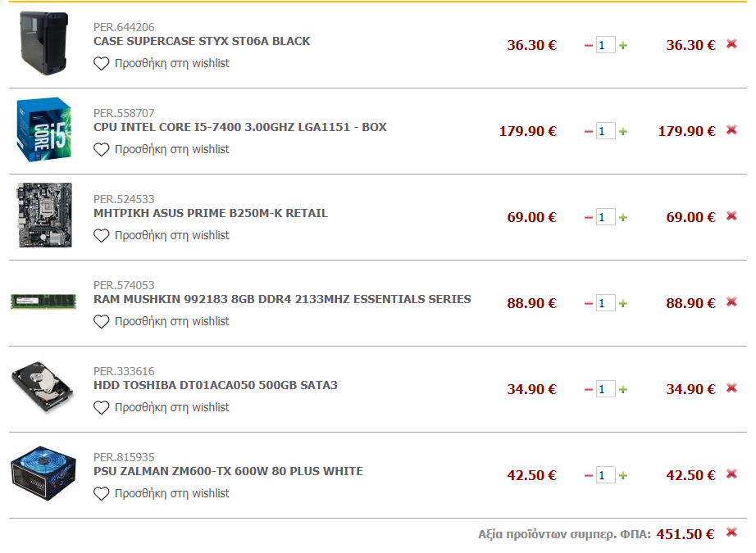Click heart icon for Supercase Styx case

pyautogui.click(x=101, y=64)
